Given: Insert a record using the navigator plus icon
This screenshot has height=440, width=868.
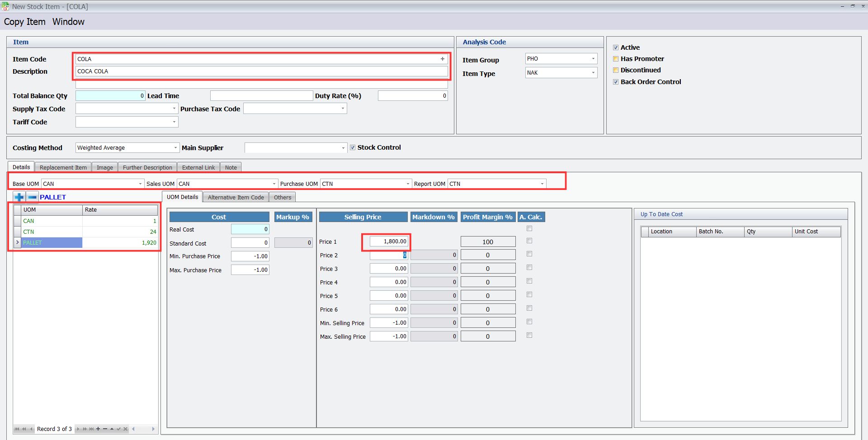Looking at the screenshot, I should [98, 429].
